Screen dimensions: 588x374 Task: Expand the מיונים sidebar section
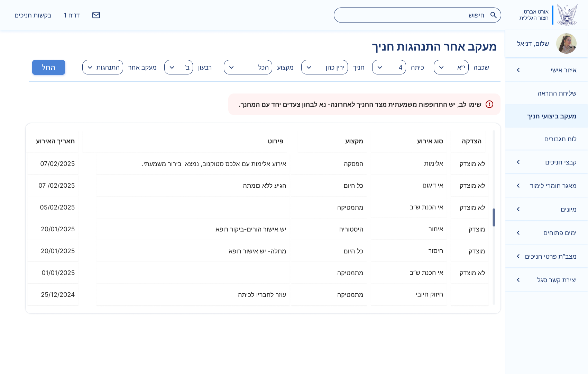point(546,209)
